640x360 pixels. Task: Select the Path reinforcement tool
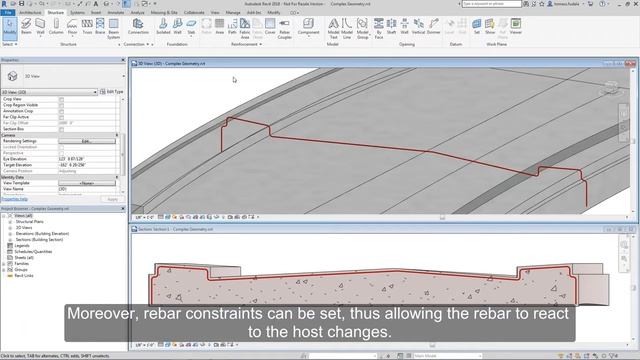coord(232,27)
